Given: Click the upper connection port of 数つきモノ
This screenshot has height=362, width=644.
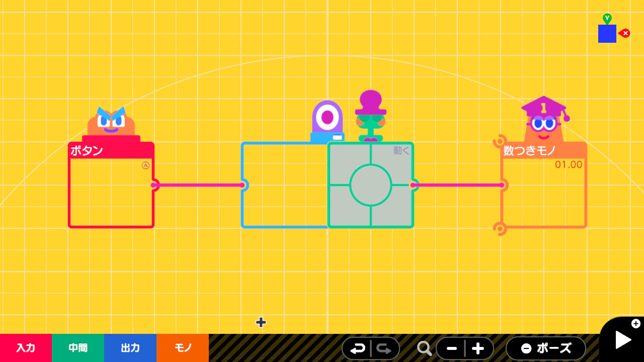Looking at the screenshot, I should 500,141.
